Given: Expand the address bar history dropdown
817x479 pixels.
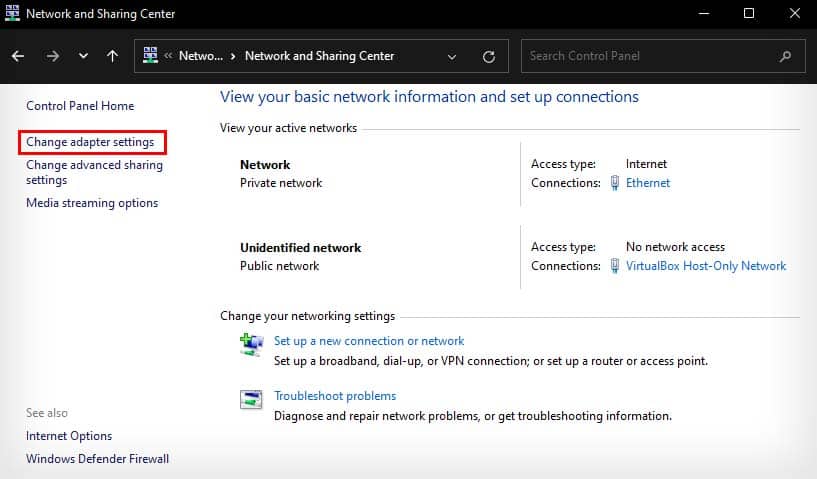Looking at the screenshot, I should click(x=452, y=56).
